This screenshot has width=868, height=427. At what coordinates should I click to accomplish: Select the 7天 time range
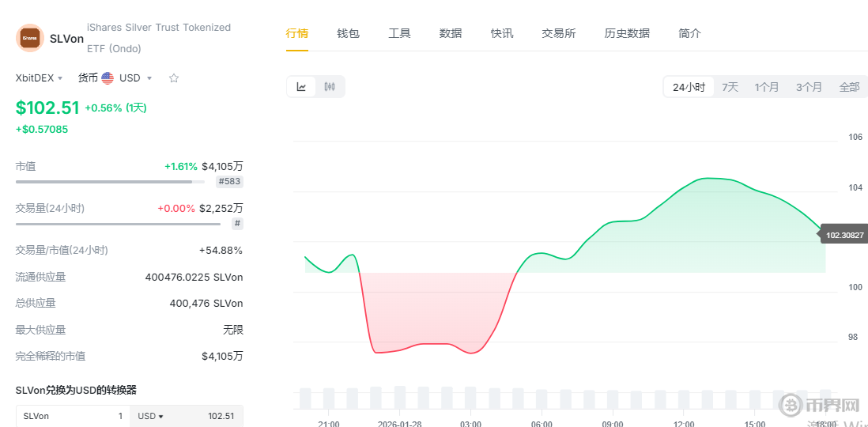pos(730,87)
